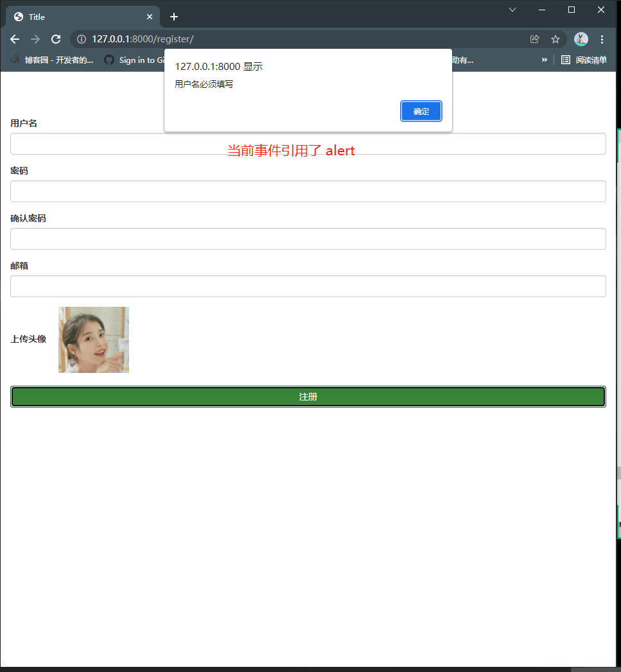Bookmark this page with the star icon

pyautogui.click(x=555, y=39)
